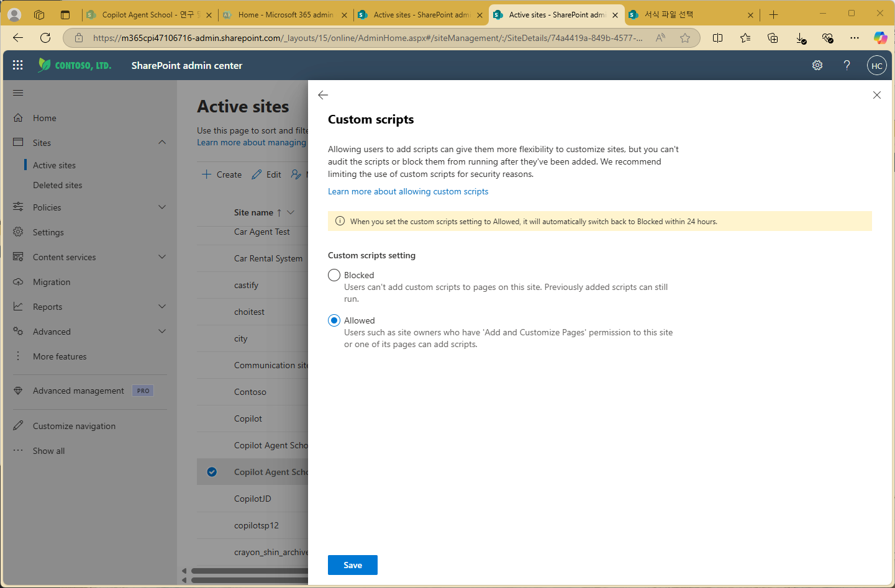Open More features in navigation
Image resolution: width=895 pixels, height=588 pixels.
tap(60, 356)
